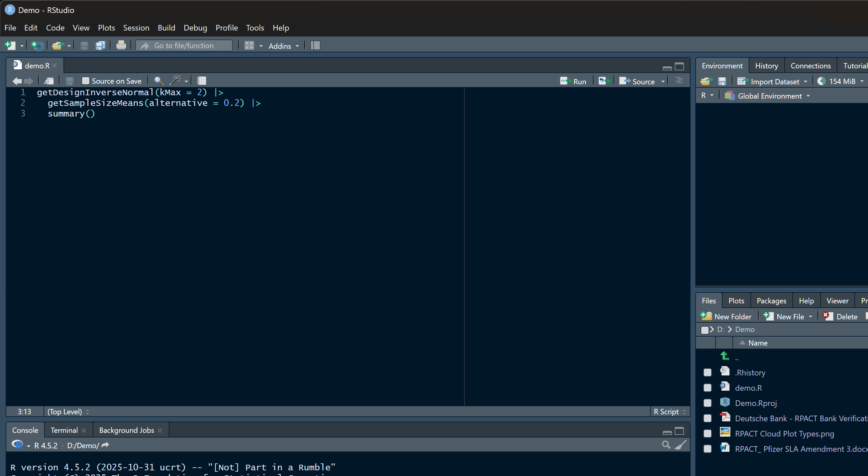Expand the Addins dropdown
Screen dimensions: 868x476
pyautogui.click(x=284, y=46)
